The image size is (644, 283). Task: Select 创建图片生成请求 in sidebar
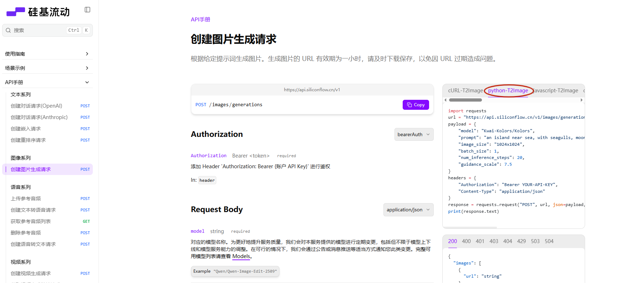pos(47,169)
